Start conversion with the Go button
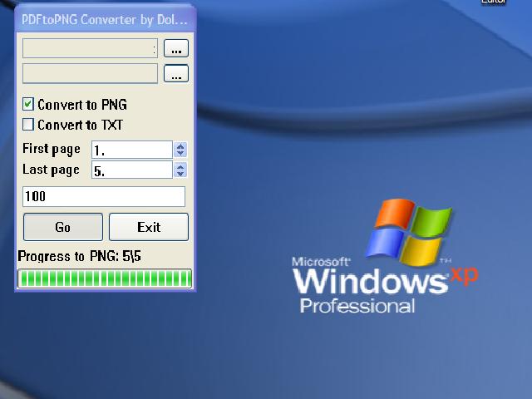532x399 pixels. pyautogui.click(x=63, y=227)
